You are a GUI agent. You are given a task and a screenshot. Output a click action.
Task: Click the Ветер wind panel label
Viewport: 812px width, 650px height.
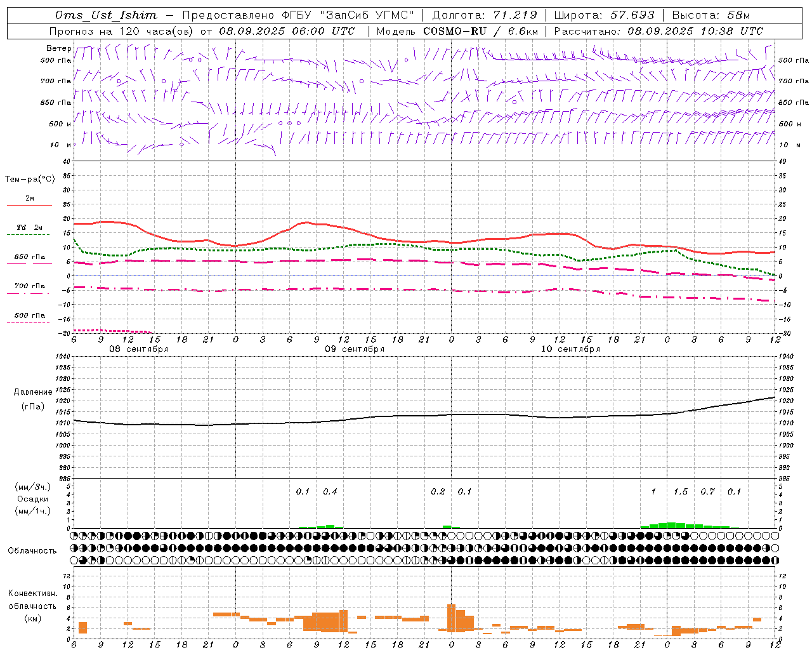click(58, 48)
